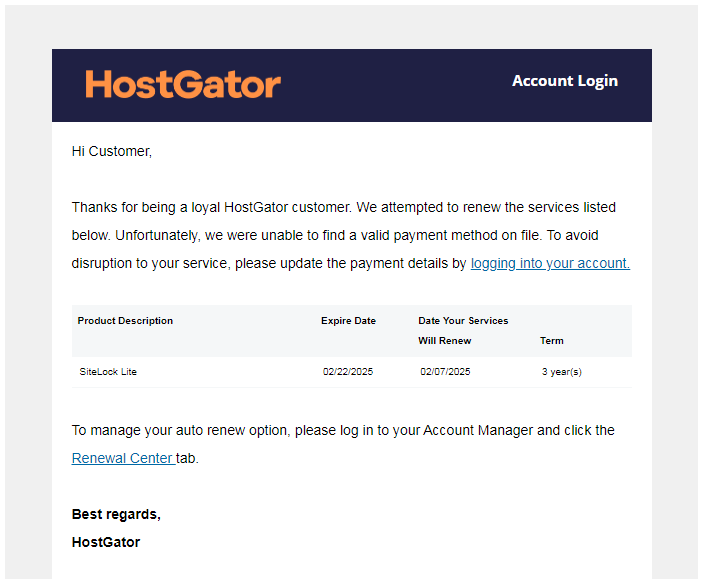Image resolution: width=701 pixels, height=579 pixels.
Task: Follow the "logging into your account" link
Action: coord(550,264)
